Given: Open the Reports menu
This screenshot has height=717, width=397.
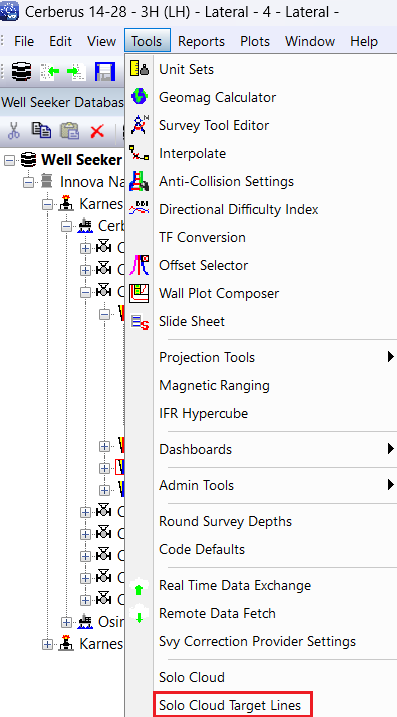Looking at the screenshot, I should (x=201, y=41).
